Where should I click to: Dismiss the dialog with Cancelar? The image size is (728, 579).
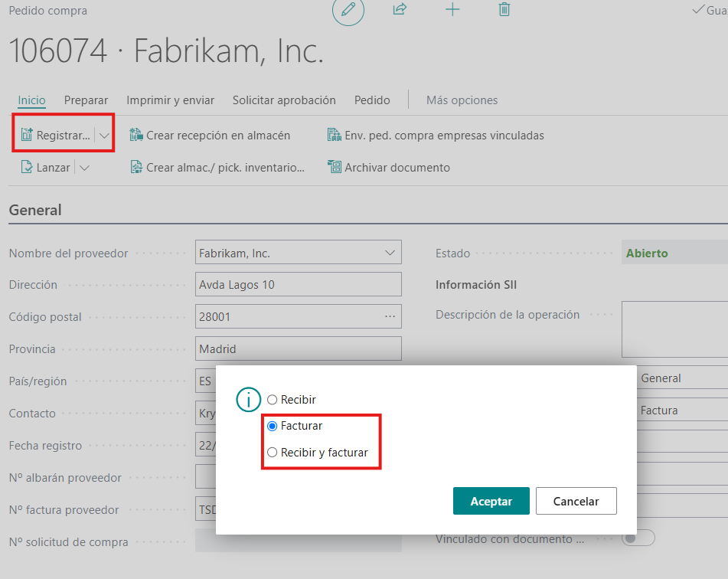(x=576, y=501)
